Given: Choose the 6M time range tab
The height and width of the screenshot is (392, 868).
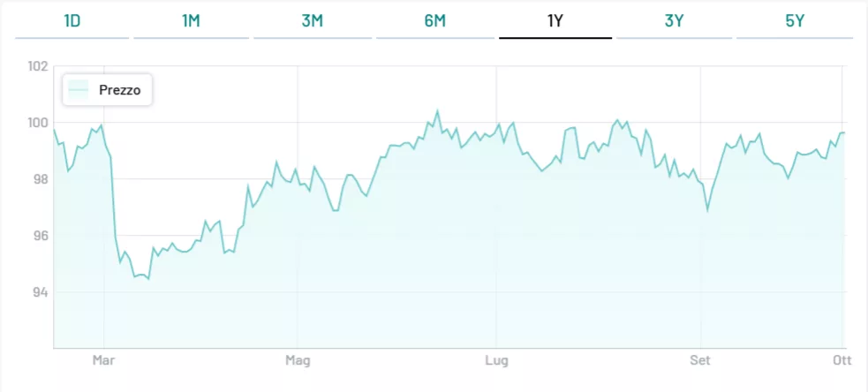Looking at the screenshot, I should 435,20.
